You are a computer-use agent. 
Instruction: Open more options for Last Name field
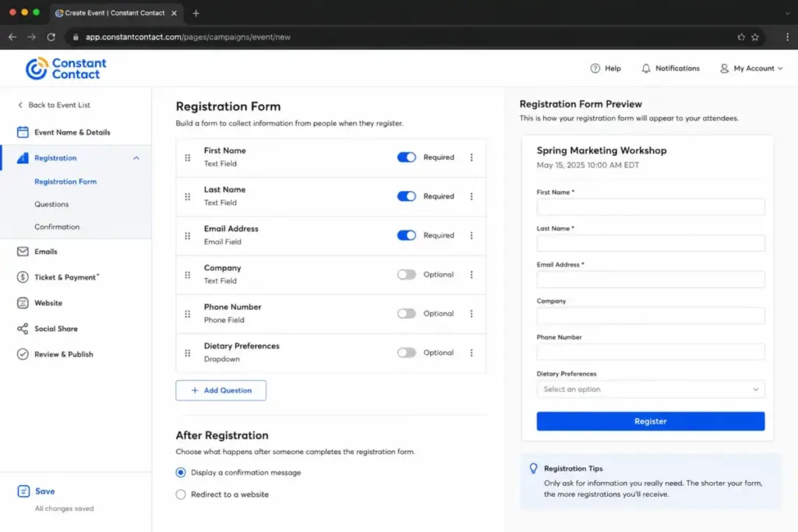coord(471,196)
